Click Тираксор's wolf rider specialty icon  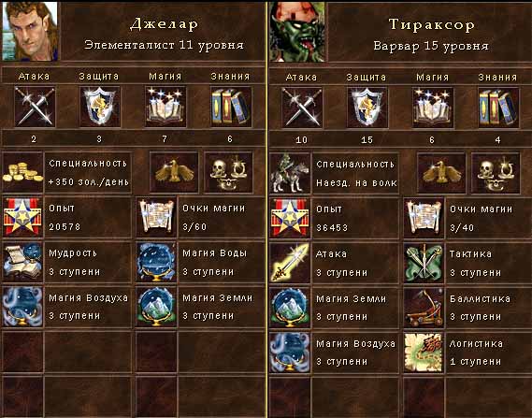coord(290,173)
